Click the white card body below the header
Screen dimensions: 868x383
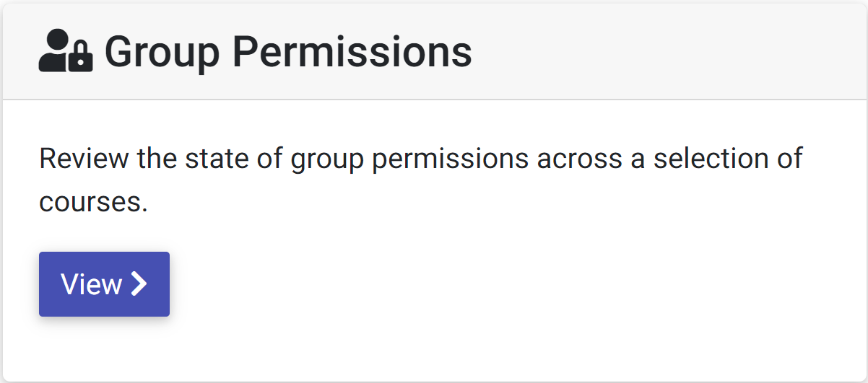(x=434, y=240)
